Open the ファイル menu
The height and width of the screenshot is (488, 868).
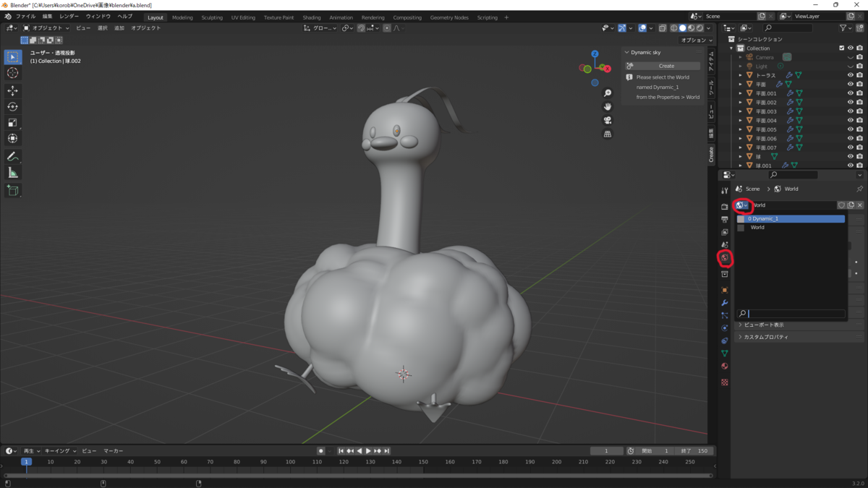[25, 17]
